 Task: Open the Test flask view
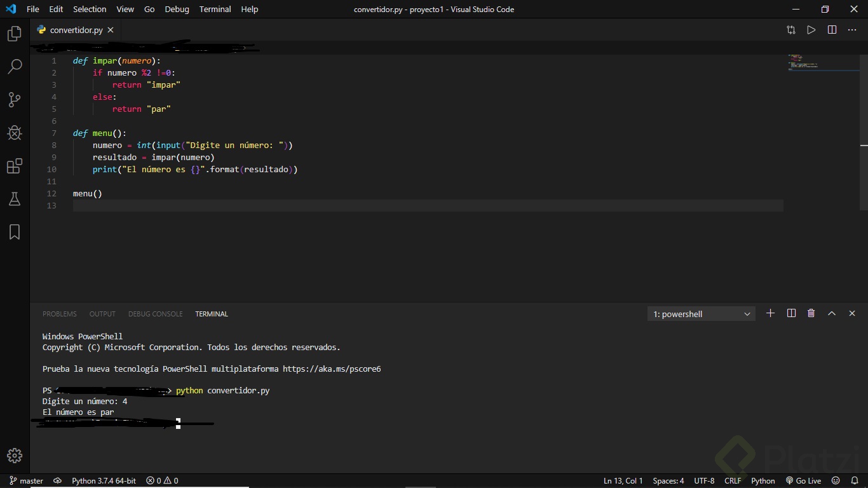coord(15,199)
